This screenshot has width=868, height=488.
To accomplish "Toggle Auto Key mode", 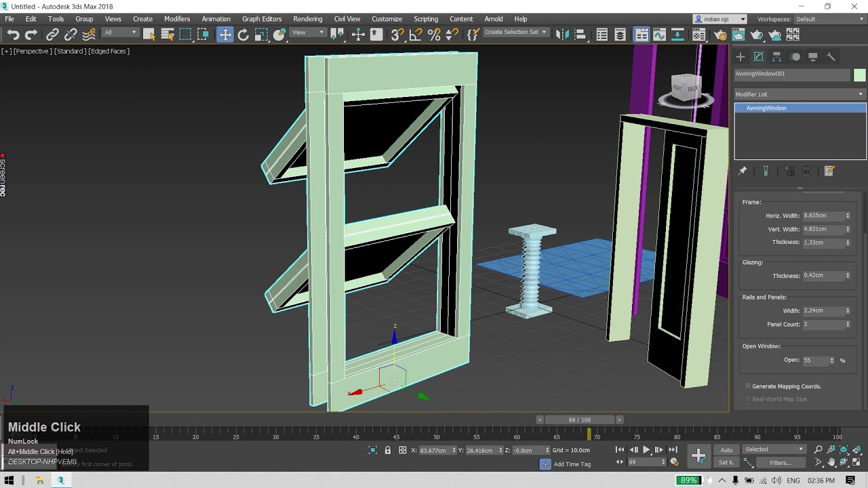I will (x=726, y=450).
